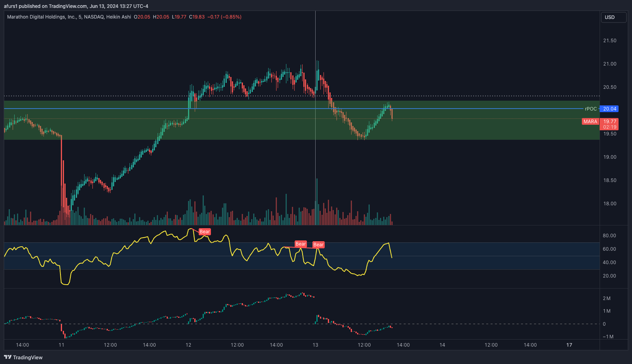This screenshot has height=364, width=632.
Task: Click the 18.50 price axis label
Action: click(x=609, y=180)
